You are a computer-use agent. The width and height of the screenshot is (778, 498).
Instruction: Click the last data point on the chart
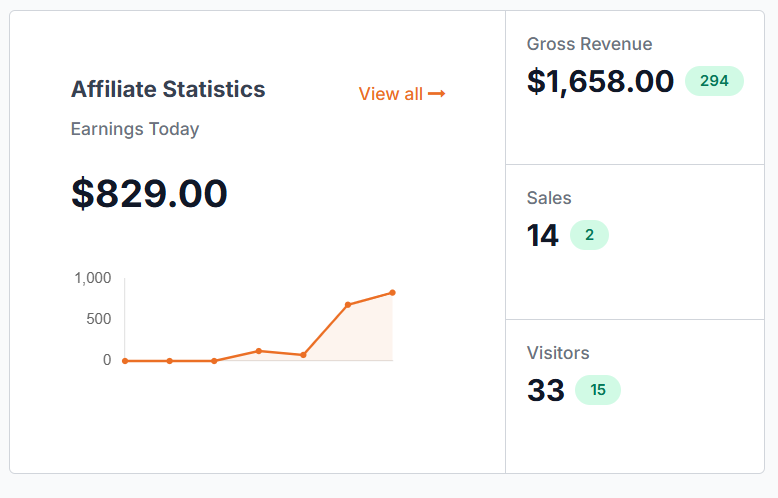click(392, 293)
